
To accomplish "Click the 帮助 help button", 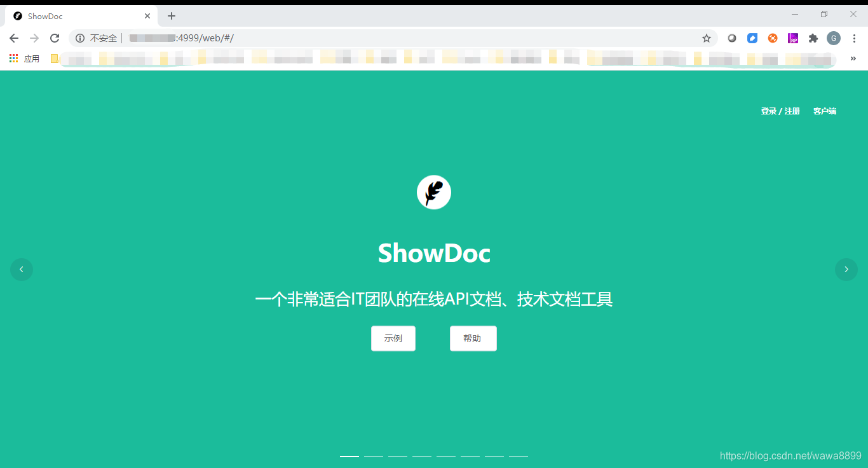I will click(473, 338).
